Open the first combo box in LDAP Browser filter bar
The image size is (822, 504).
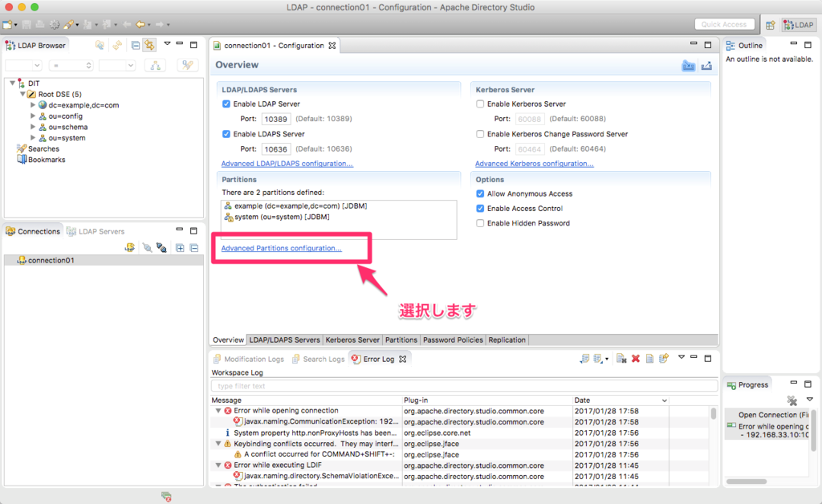point(23,66)
